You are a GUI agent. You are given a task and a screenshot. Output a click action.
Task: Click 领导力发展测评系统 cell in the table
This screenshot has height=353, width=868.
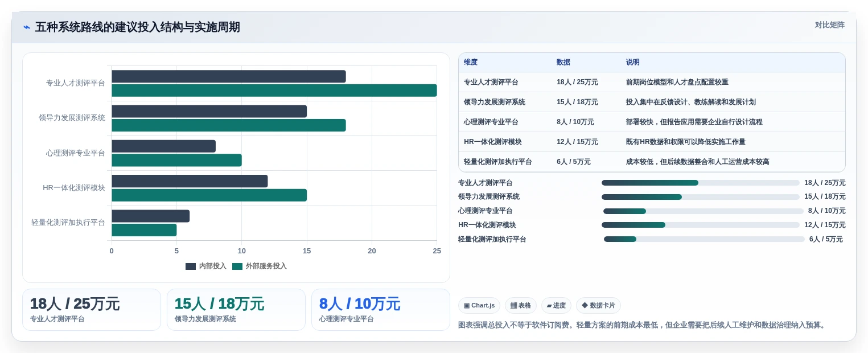pos(495,102)
